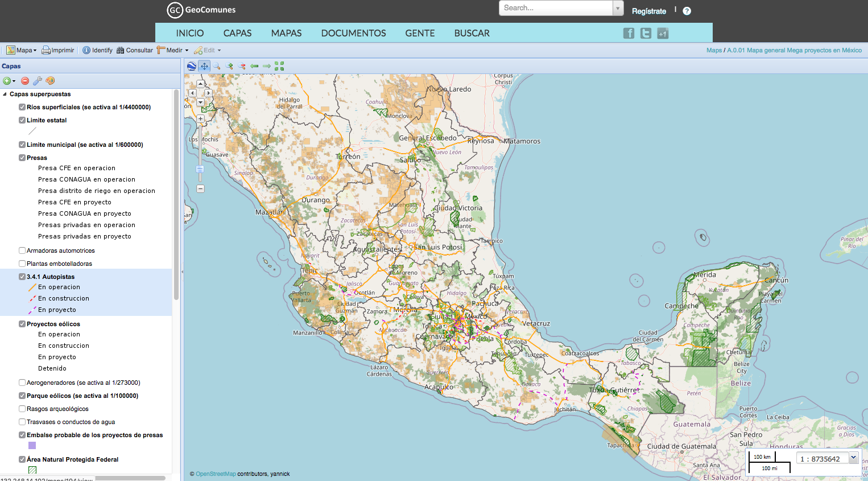
Task: Open the Edit dropdown menu
Action: pyautogui.click(x=208, y=50)
